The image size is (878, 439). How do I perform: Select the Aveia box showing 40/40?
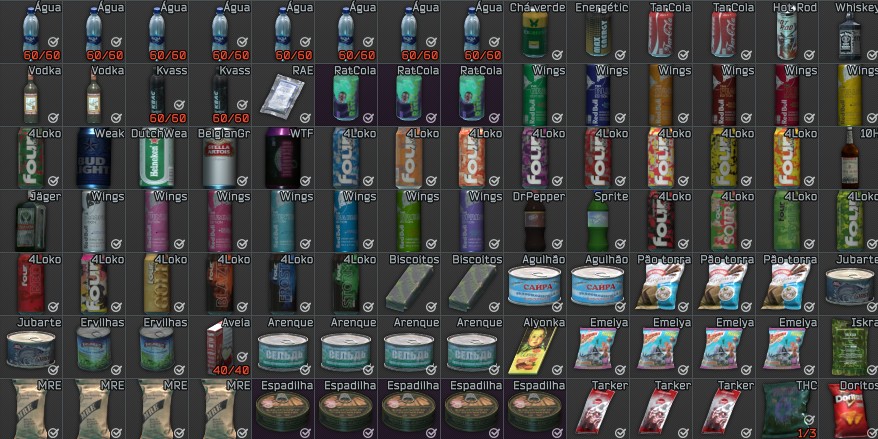tap(220, 346)
